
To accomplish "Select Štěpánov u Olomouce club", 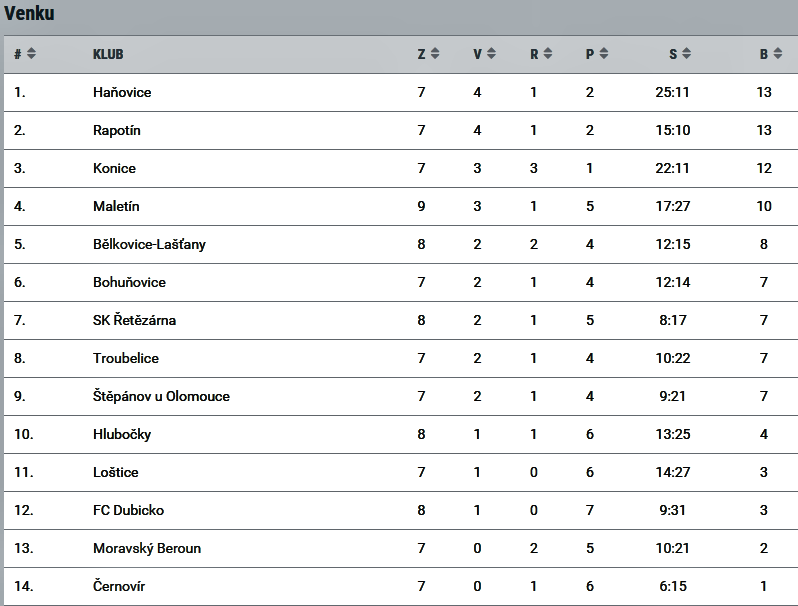I will click(x=161, y=396).
